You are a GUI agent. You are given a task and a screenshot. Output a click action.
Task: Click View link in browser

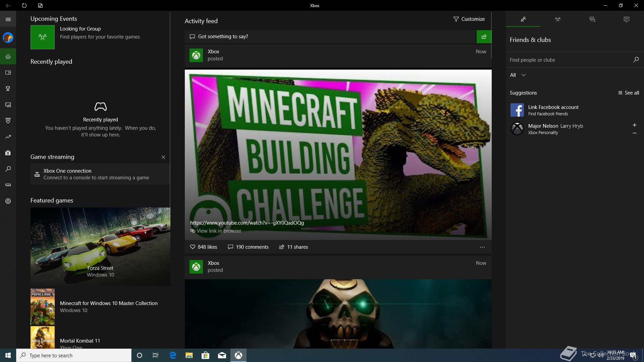[x=216, y=231]
